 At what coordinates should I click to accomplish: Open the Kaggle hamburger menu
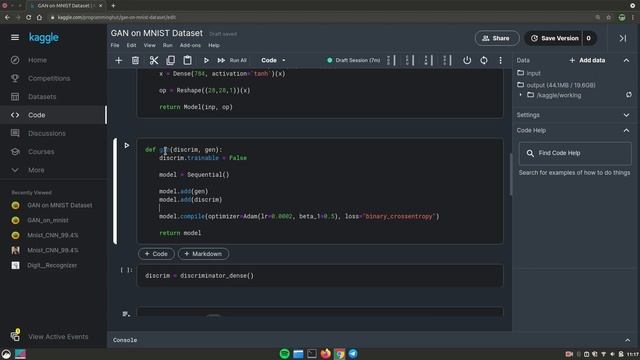click(x=15, y=38)
